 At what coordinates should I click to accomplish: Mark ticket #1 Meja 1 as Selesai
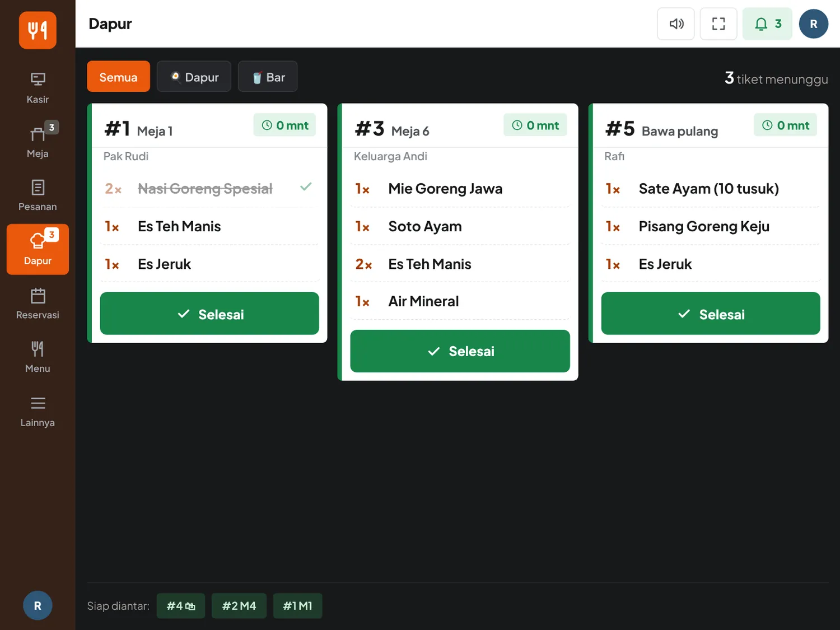click(209, 314)
